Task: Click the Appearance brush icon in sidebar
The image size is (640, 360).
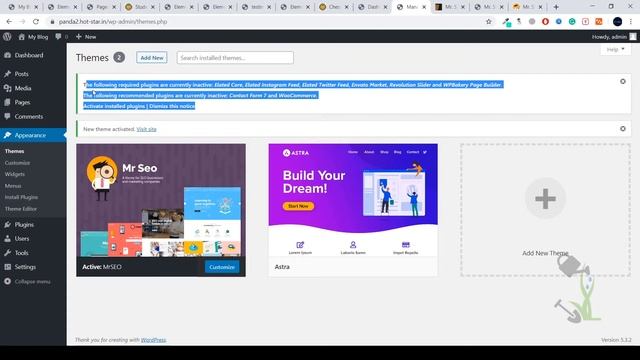Action: point(7,135)
